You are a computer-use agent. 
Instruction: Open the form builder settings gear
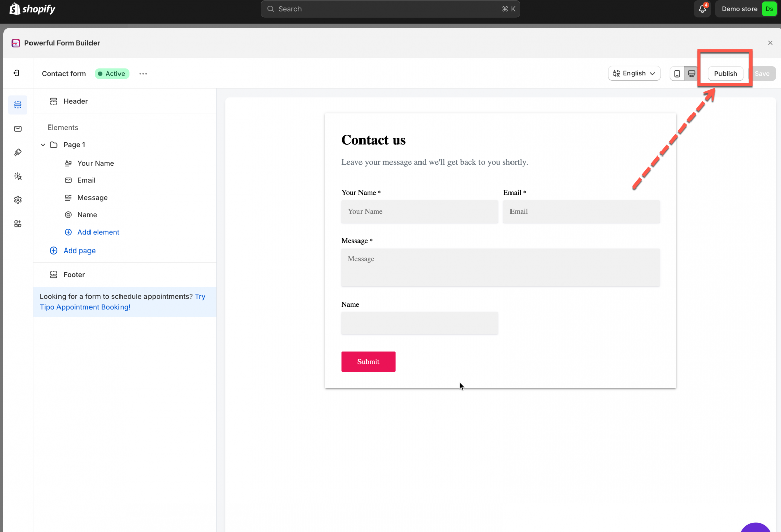tap(17, 199)
